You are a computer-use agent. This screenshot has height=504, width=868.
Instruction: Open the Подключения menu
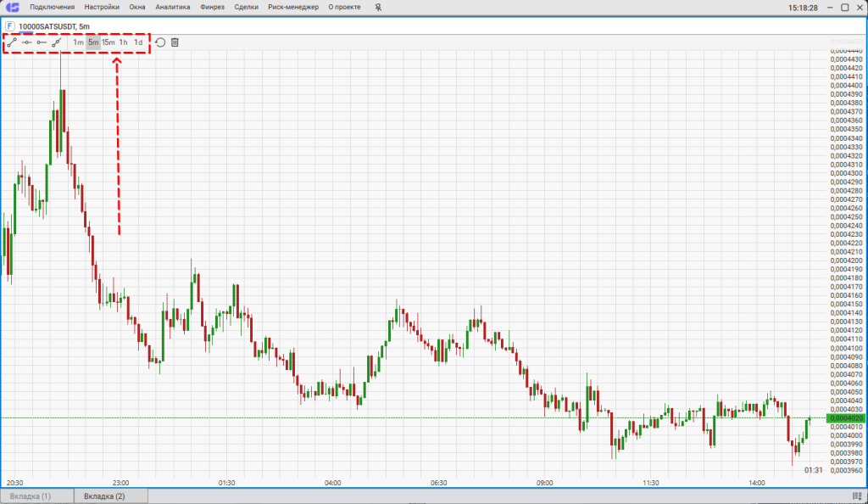52,8
